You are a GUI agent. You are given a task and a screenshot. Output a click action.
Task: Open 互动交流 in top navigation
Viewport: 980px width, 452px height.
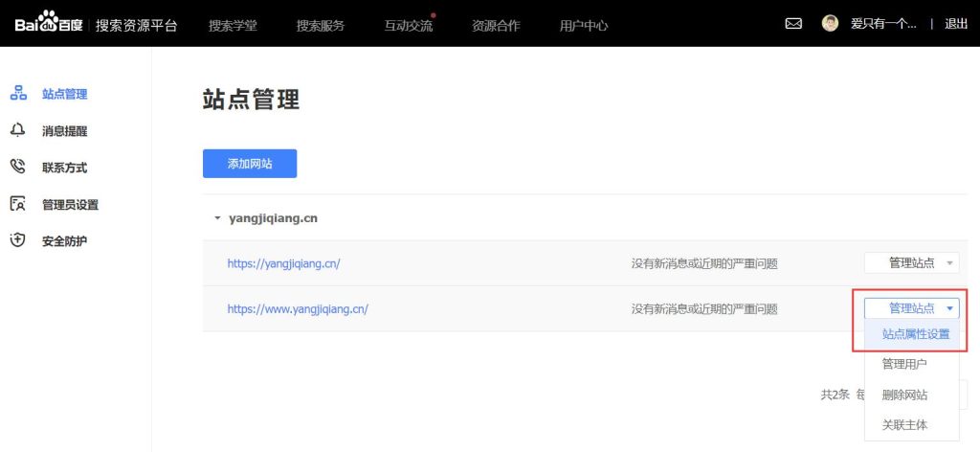click(x=408, y=26)
